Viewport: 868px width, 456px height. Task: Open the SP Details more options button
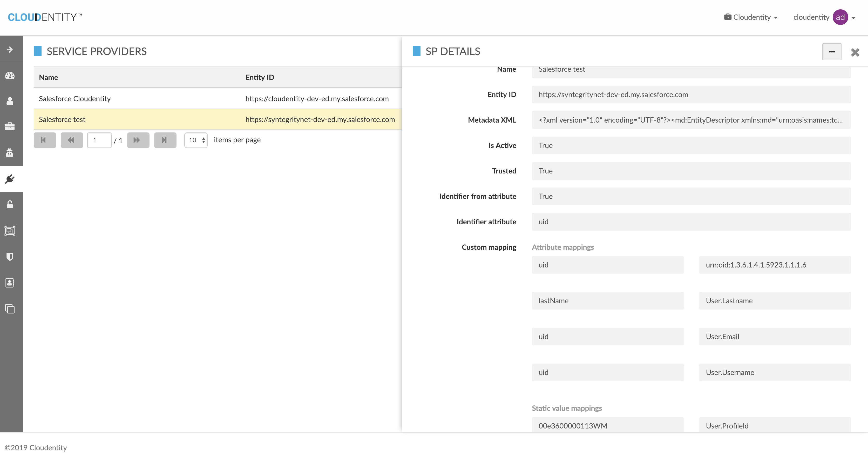[832, 52]
